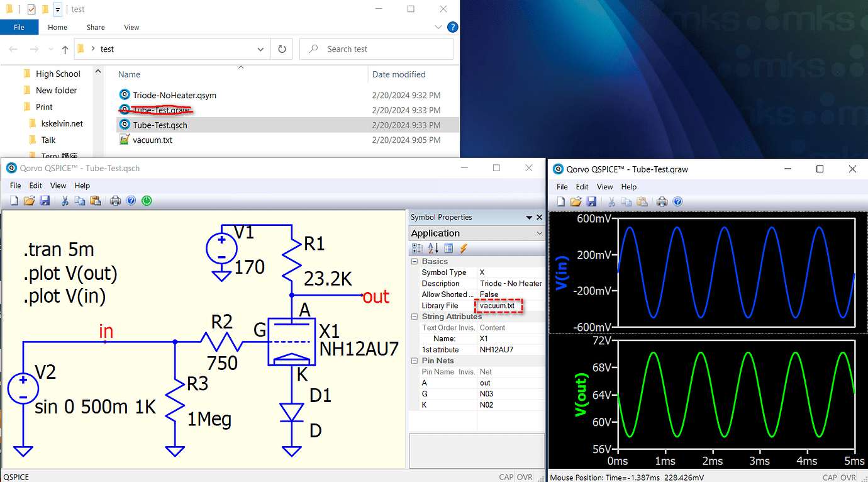
Task: Open a file using the folder icon in QSPICE schematic
Action: click(29, 200)
